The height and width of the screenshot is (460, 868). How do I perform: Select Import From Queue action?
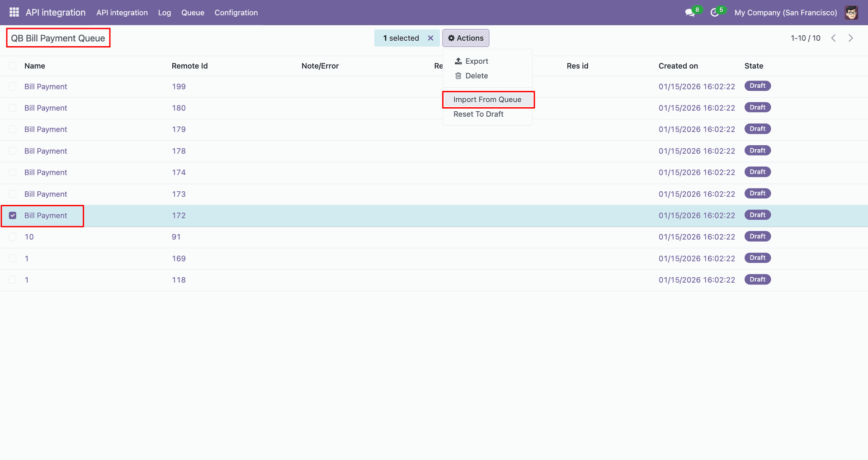(487, 100)
